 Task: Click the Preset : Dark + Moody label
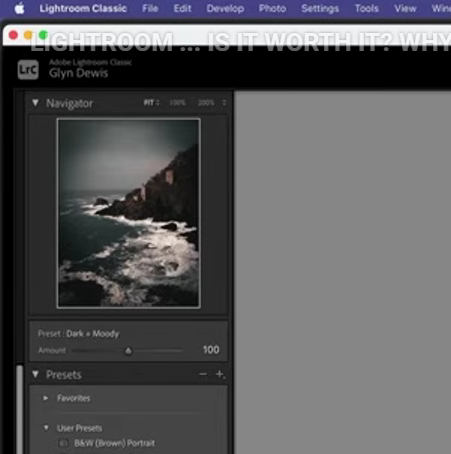tap(78, 334)
